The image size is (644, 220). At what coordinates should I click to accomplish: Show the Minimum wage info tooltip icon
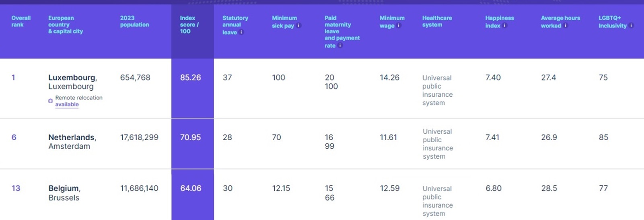pos(399,25)
